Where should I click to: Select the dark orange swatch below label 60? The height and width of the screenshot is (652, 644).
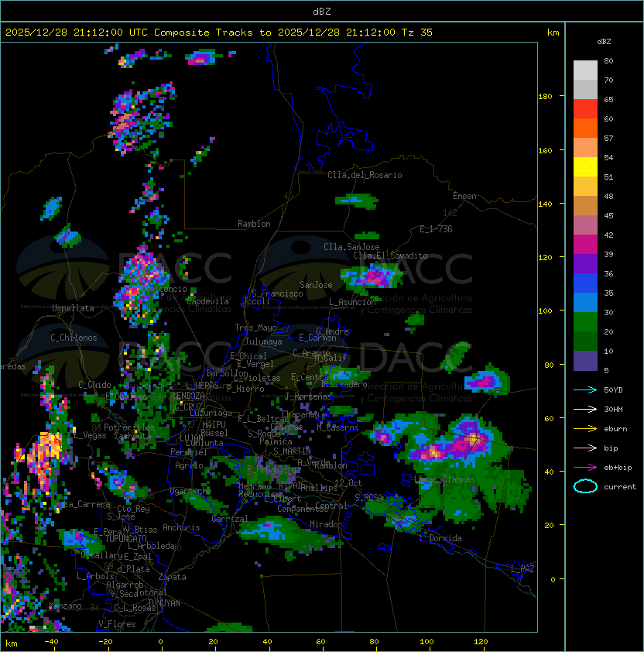pos(585,129)
